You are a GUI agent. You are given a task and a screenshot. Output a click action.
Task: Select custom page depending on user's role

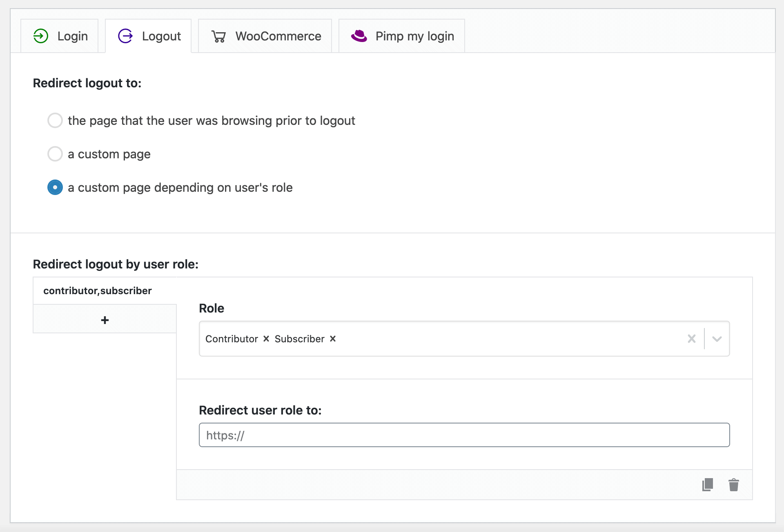(55, 188)
